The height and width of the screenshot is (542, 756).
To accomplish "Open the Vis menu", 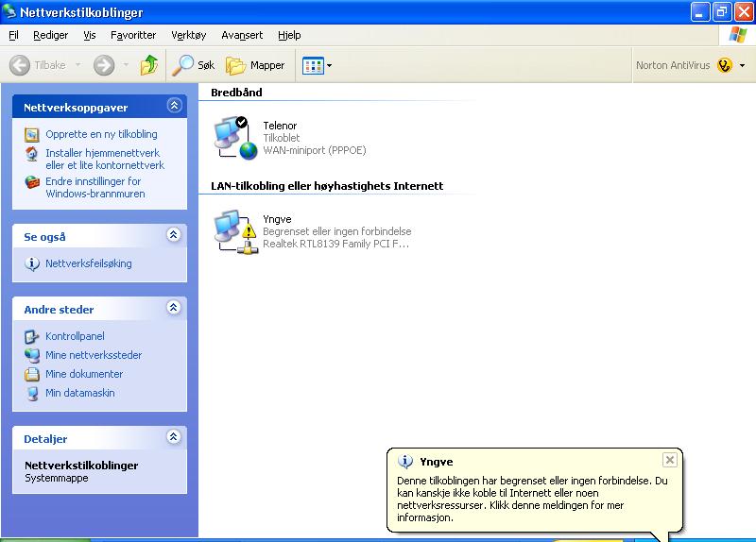I will pyautogui.click(x=90, y=35).
